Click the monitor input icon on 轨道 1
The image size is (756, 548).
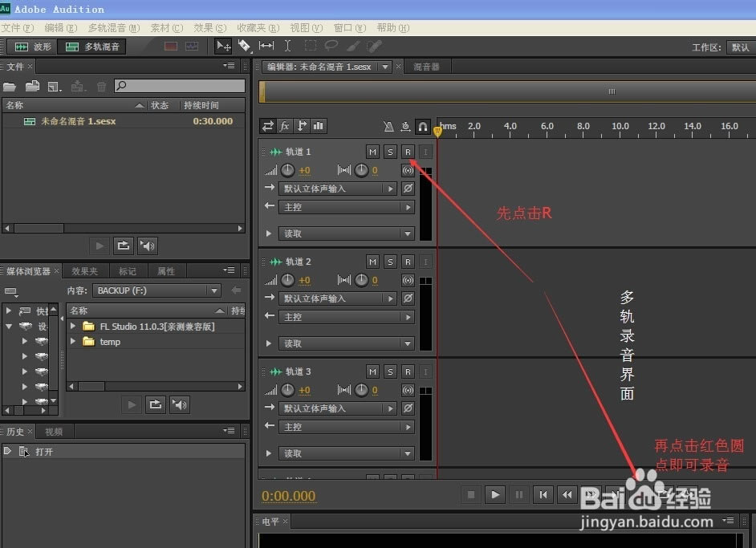pyautogui.click(x=408, y=170)
